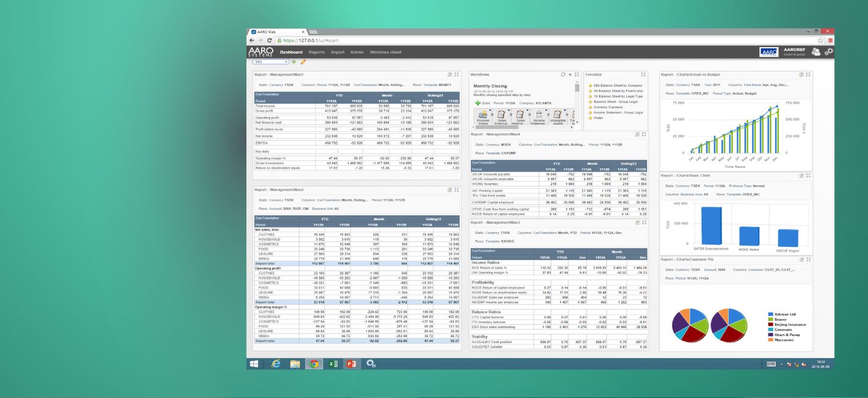Image resolution: width=868 pixels, height=398 pixels.
Task: Open the Reports menu
Action: tap(316, 52)
